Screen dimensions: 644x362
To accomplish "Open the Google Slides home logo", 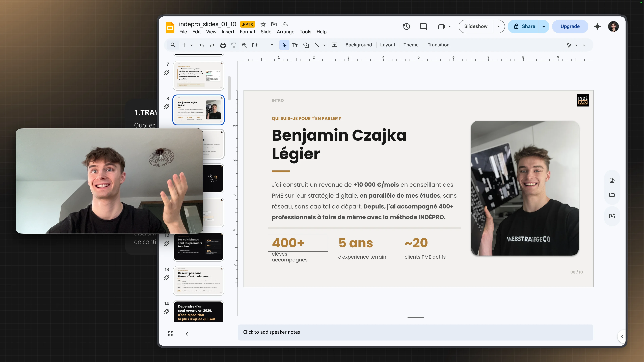I will (170, 27).
